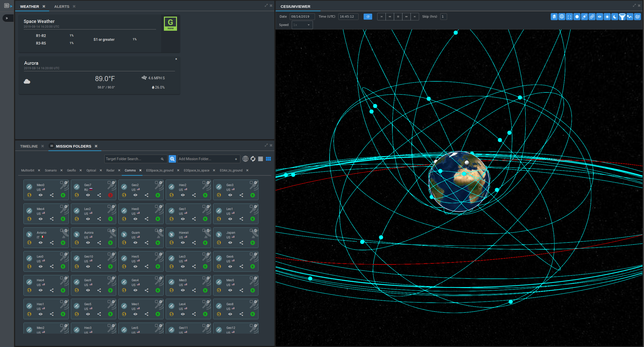The width and height of the screenshot is (644, 347).
Task: Pause the CesiumViewer playback
Action: coord(398,17)
